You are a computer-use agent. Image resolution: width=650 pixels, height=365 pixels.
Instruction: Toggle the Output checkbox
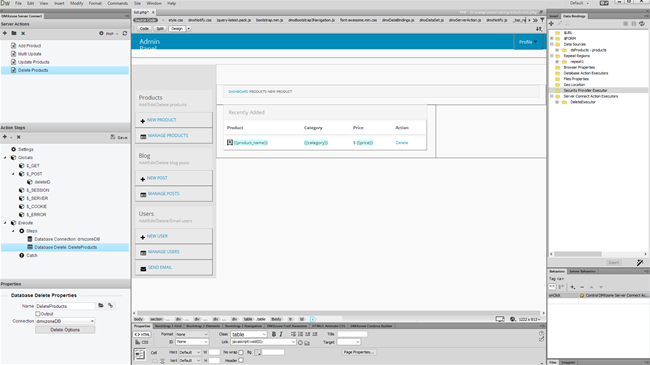38,314
